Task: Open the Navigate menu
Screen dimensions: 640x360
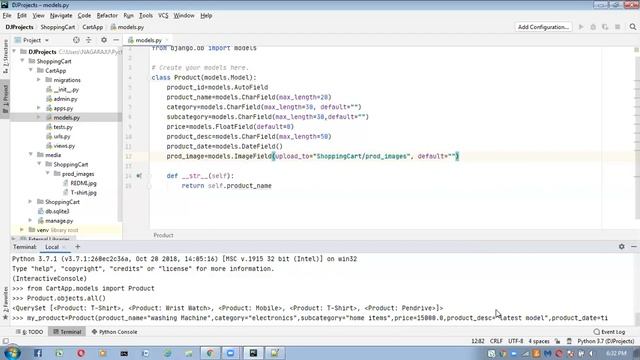Action: coord(61,16)
